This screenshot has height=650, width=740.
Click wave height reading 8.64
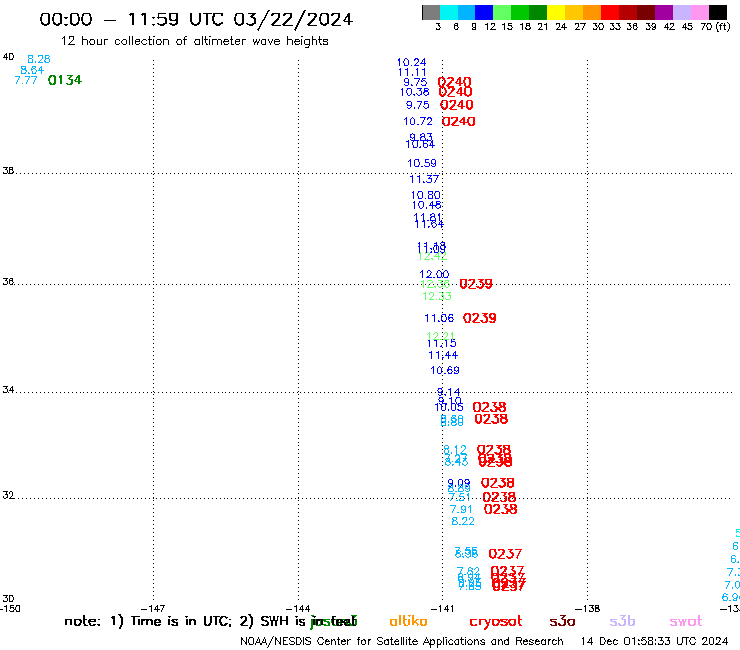[x=32, y=70]
